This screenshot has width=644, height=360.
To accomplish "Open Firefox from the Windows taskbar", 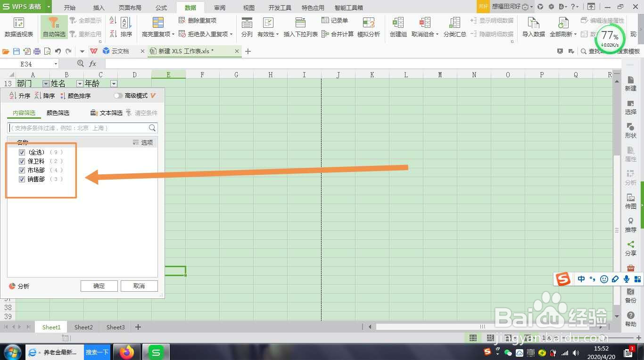I will [126, 352].
